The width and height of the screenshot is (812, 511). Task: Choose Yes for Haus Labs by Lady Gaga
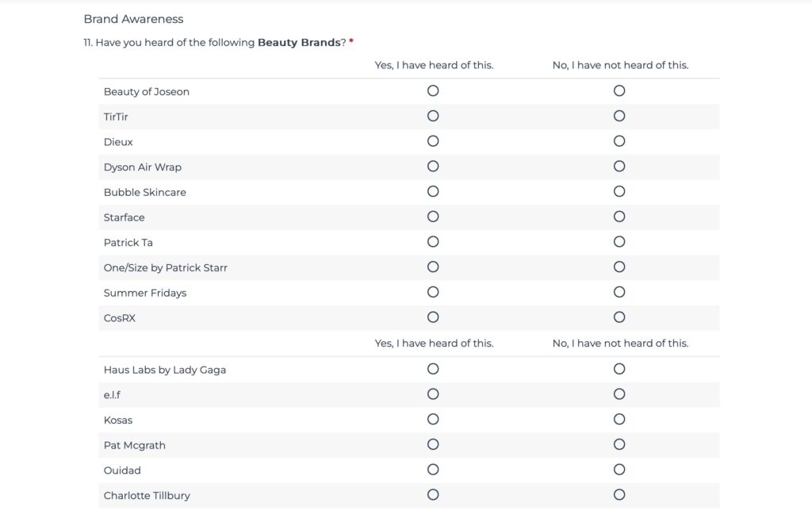pos(433,369)
